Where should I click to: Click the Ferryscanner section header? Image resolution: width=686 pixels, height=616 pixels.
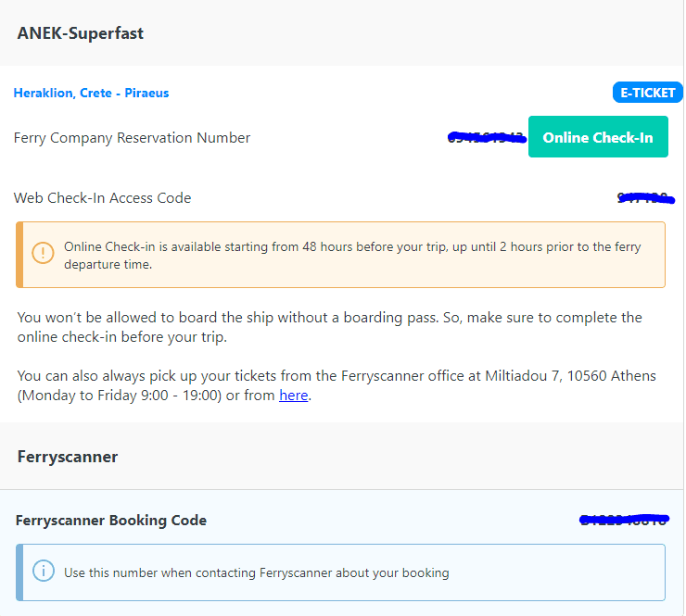[67, 457]
